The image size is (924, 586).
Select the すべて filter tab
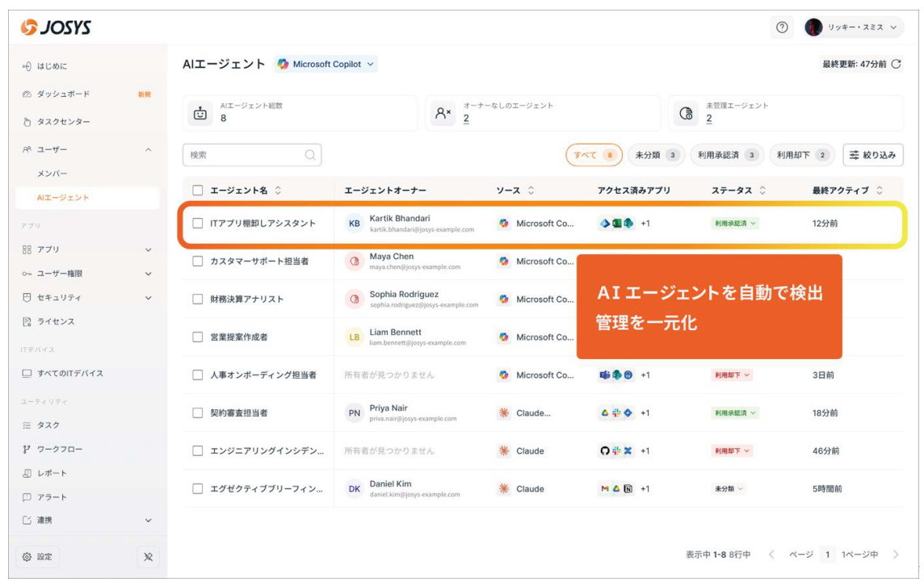[x=594, y=155]
